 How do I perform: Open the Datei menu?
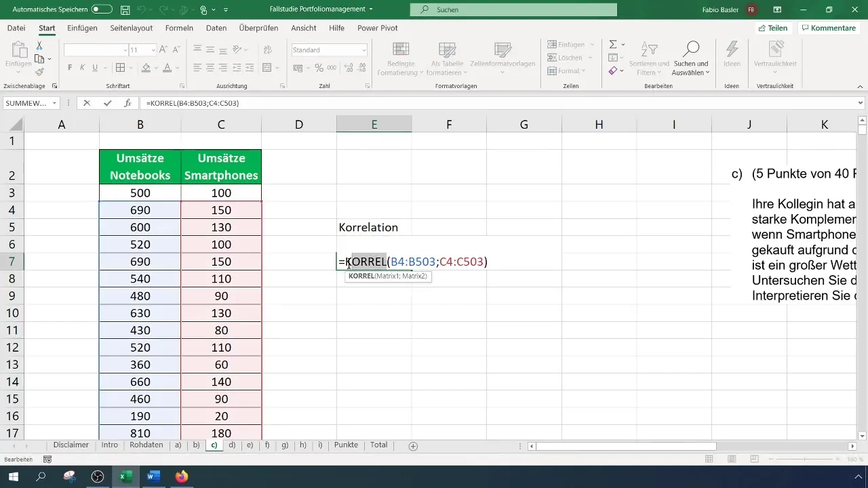[x=16, y=28]
